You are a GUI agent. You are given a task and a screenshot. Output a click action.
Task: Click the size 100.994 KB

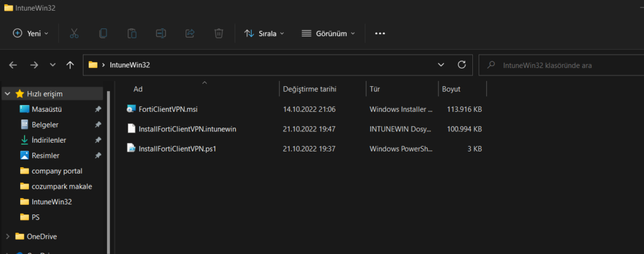click(465, 129)
